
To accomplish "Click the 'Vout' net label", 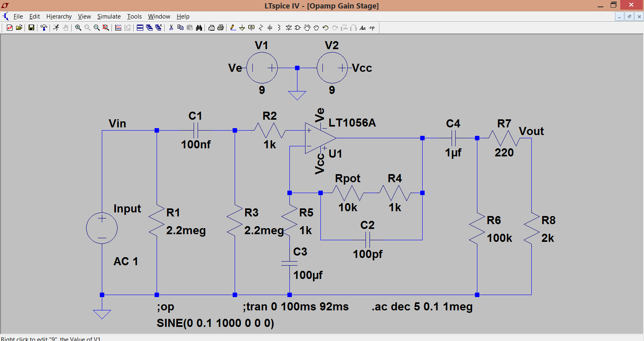I will pos(531,131).
